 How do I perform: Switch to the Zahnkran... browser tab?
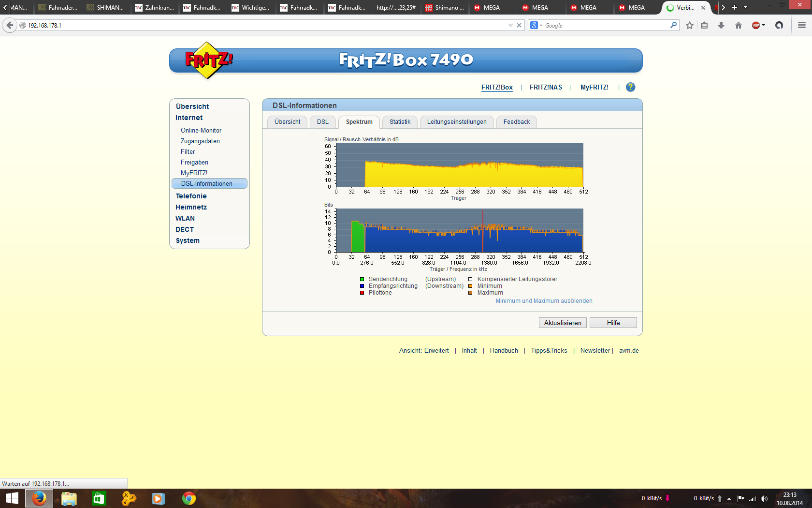pyautogui.click(x=154, y=7)
